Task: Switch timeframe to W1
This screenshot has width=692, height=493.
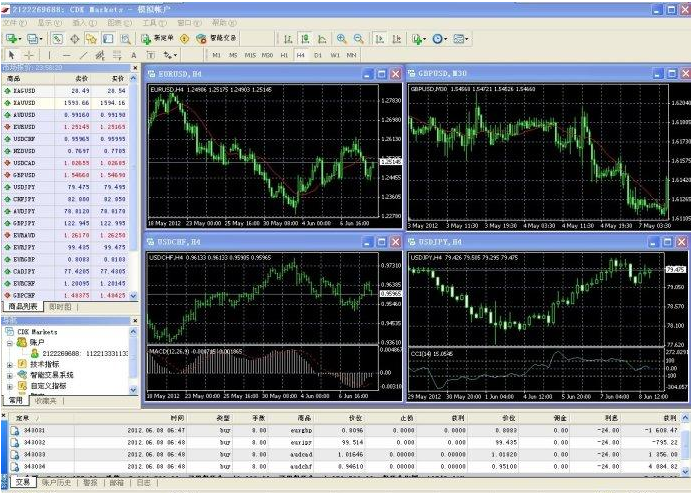Action: tap(335, 55)
